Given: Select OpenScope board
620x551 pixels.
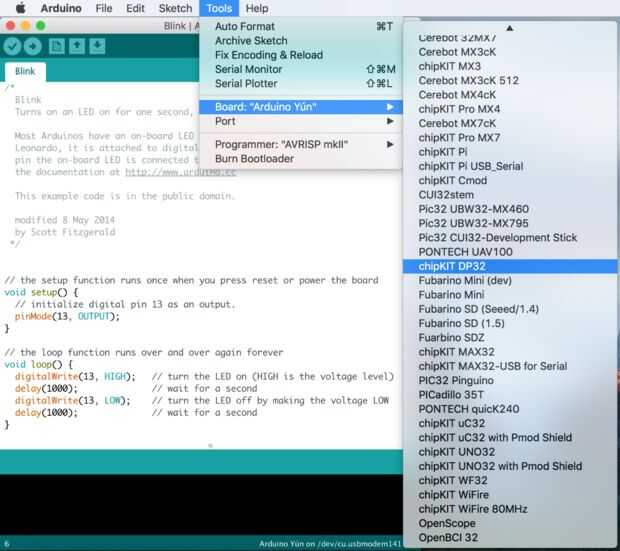Looking at the screenshot, I should (x=510, y=523).
